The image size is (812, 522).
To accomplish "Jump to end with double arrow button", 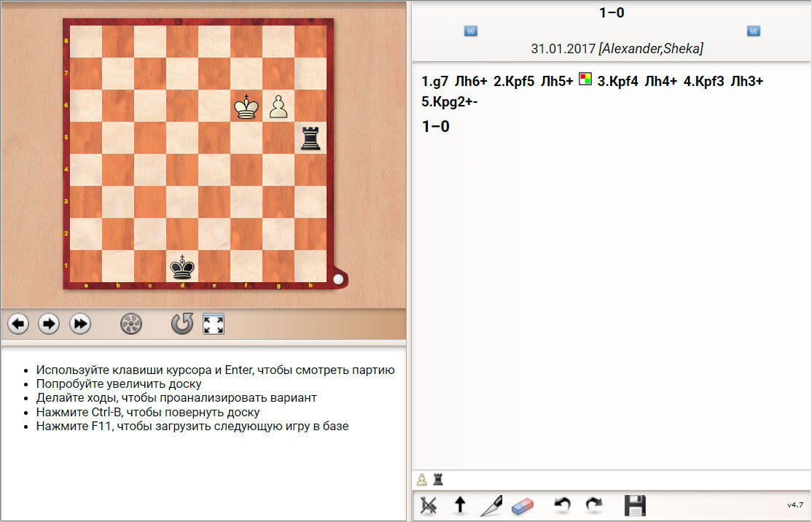I will (x=79, y=324).
